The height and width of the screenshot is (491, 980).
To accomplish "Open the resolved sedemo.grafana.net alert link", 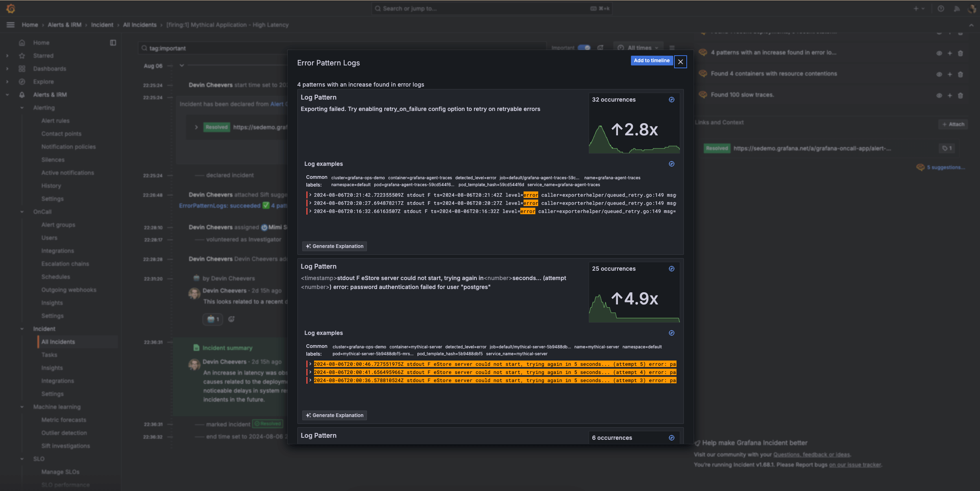I will 812,148.
